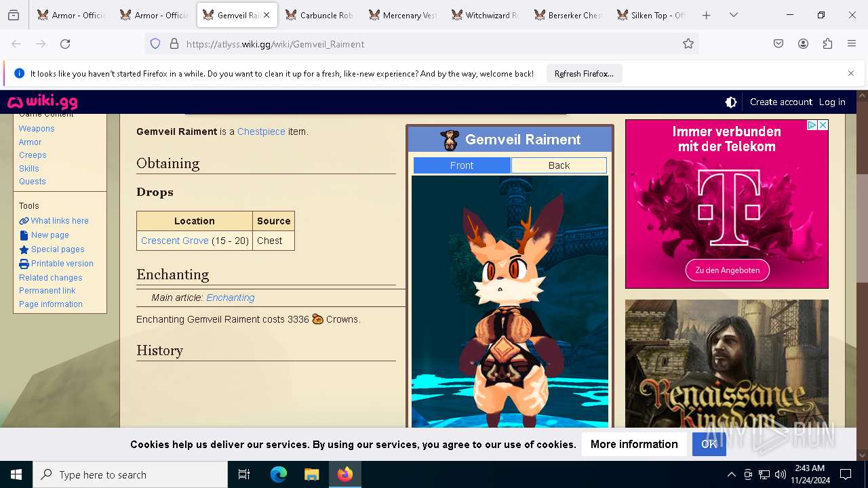Switch to the Berserker Chest tab
Screen dimensions: 868x488
pos(568,15)
